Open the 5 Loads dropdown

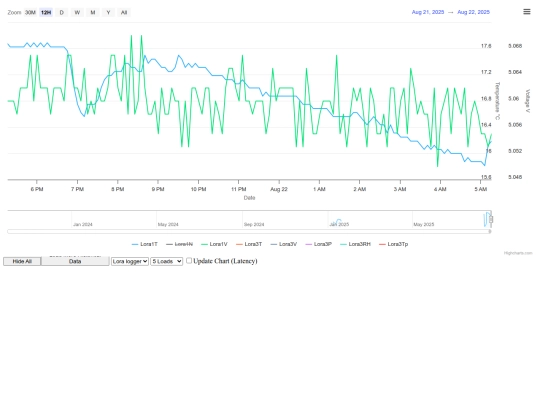[x=167, y=261]
